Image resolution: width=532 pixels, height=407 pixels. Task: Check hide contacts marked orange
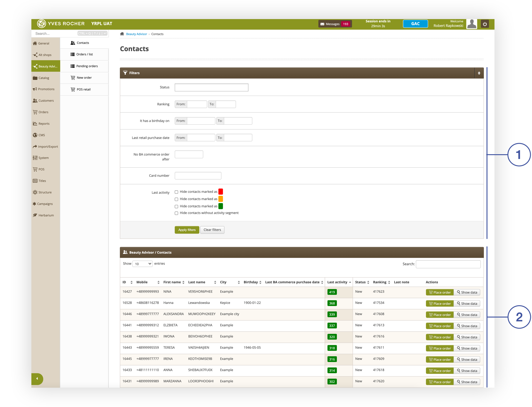point(176,199)
